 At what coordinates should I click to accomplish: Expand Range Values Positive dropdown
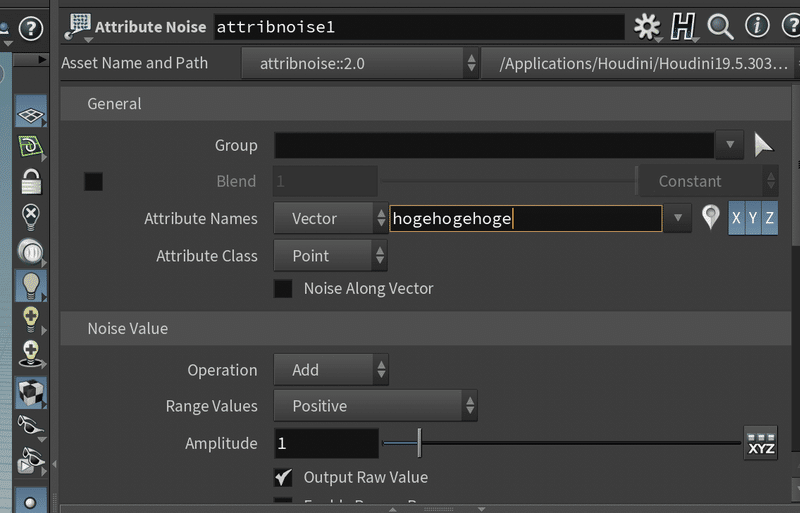376,406
